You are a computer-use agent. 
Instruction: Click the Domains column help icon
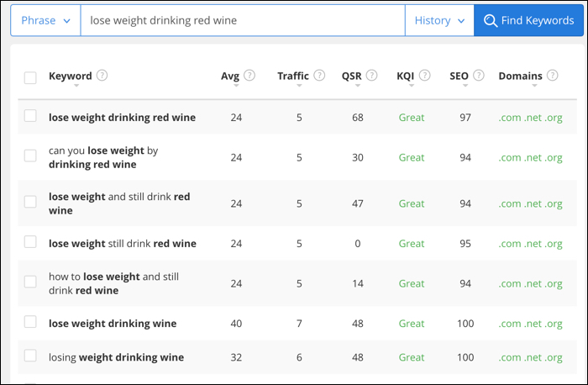[553, 76]
